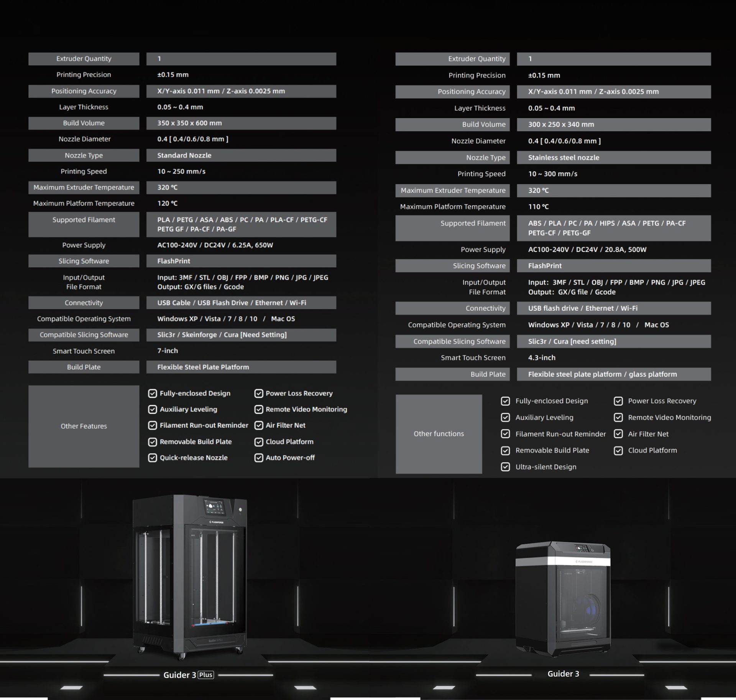Viewport: 736px width, 700px height.
Task: Click the "Standard Nozzle" value
Action: coord(184,155)
